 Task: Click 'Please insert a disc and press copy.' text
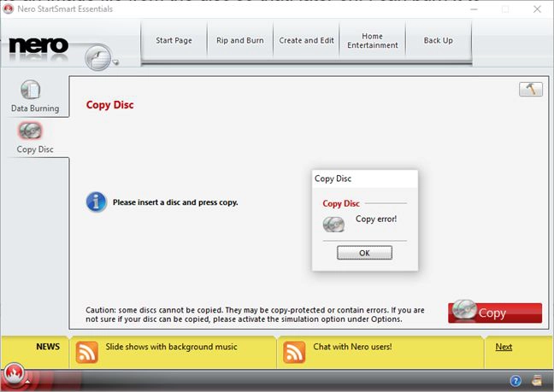point(175,202)
